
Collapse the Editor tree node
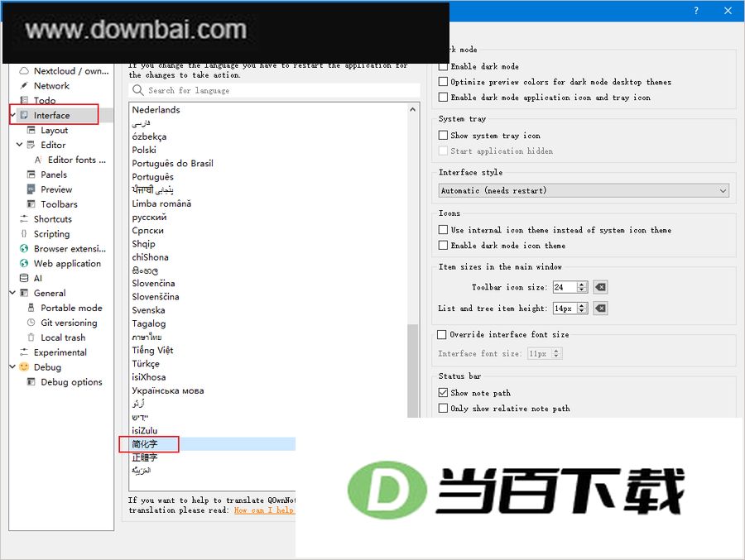[20, 145]
